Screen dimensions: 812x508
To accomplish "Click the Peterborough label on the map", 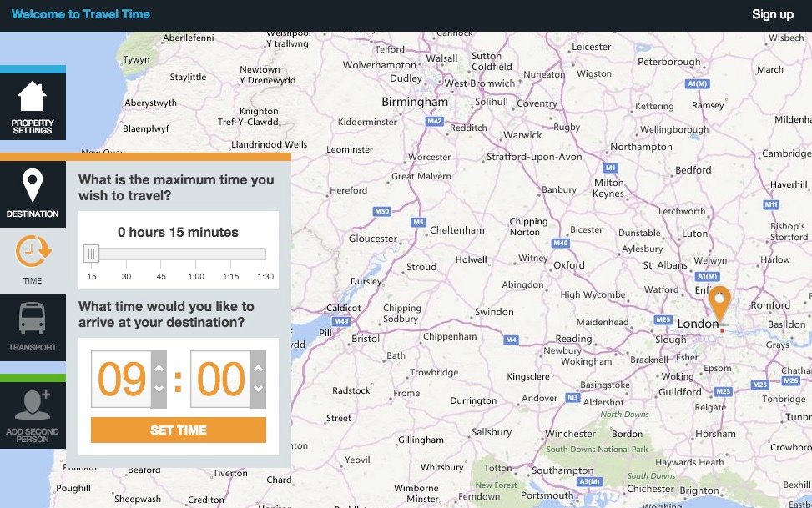I will (668, 62).
